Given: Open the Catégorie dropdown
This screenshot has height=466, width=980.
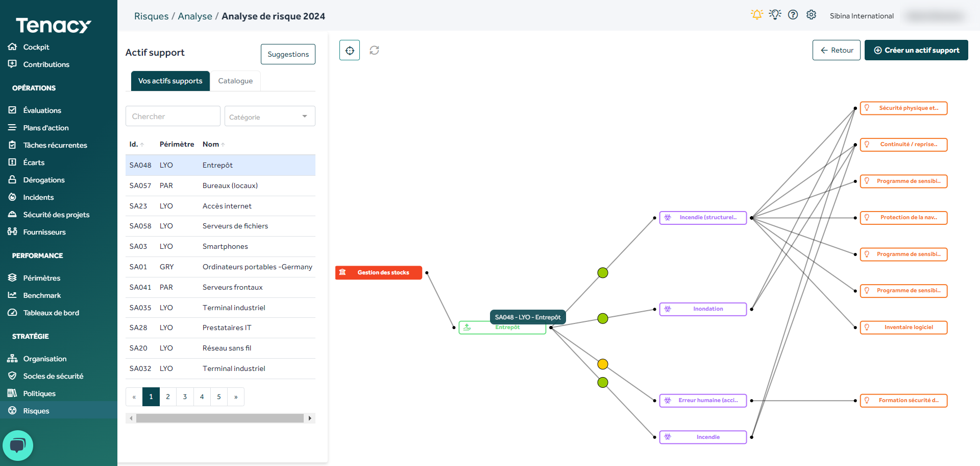Looking at the screenshot, I should pyautogui.click(x=269, y=116).
